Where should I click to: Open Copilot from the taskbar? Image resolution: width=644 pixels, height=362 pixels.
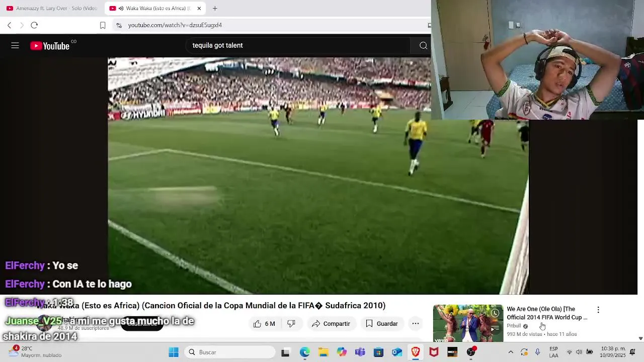click(342, 352)
